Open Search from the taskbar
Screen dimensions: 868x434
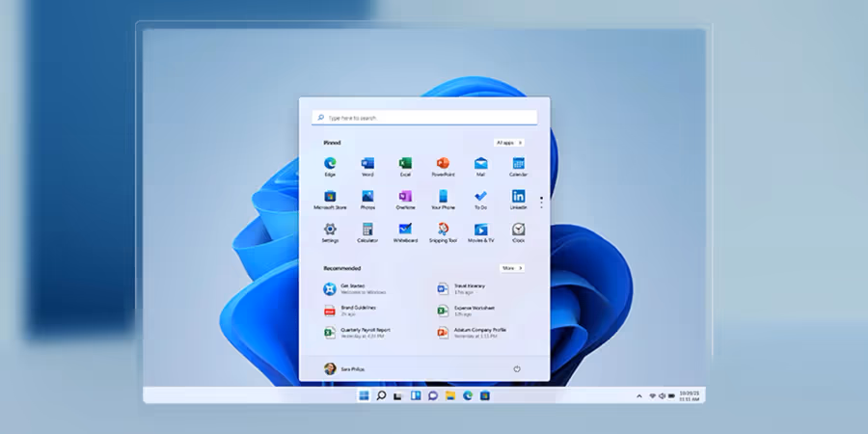[381, 395]
